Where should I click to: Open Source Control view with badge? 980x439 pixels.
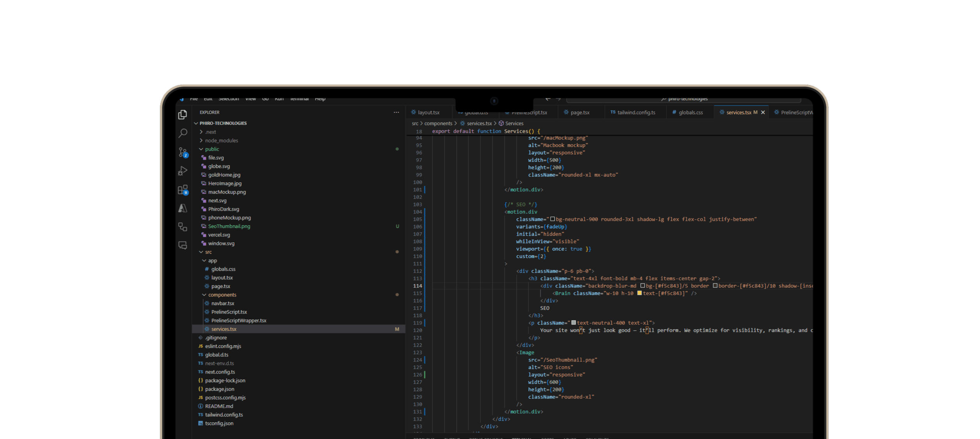183,152
